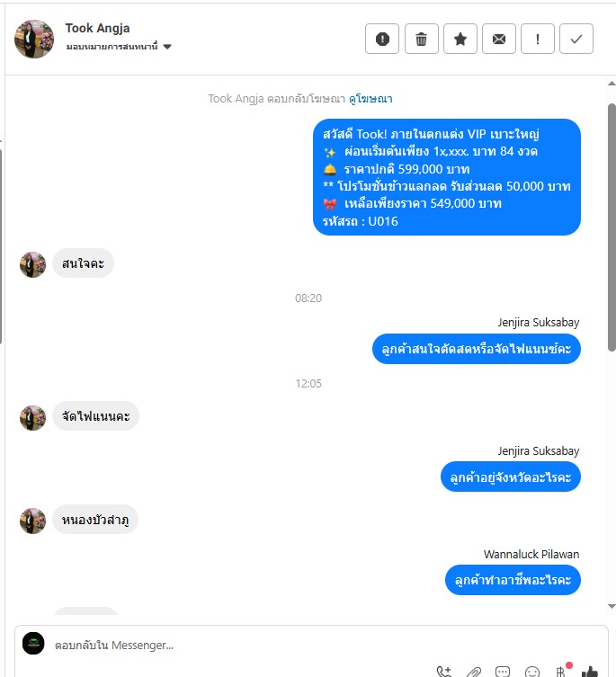Expand the assign conversation dropdown arrow
Viewport: 616px width, 677px height.
coord(167,47)
